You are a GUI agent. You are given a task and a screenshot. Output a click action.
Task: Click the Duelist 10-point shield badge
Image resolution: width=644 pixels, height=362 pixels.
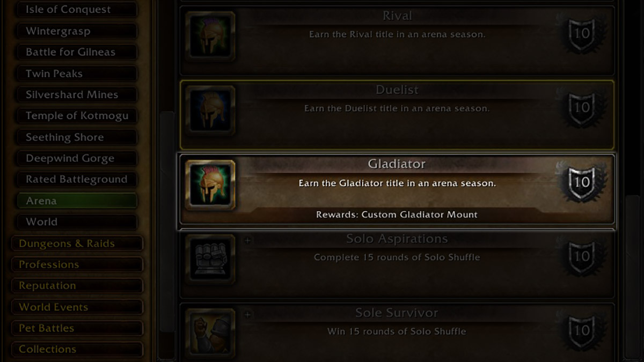click(582, 108)
